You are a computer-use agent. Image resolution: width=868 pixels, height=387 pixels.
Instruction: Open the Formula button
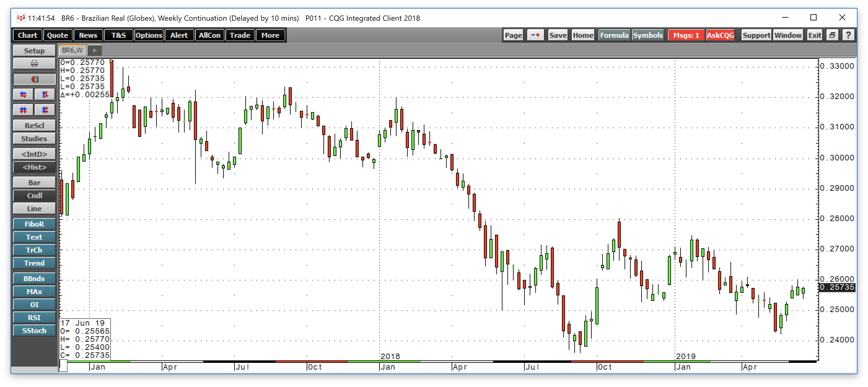614,35
